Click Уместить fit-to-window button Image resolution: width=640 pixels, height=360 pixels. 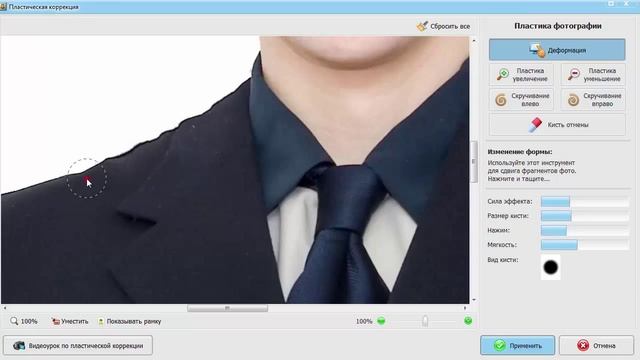[70, 321]
